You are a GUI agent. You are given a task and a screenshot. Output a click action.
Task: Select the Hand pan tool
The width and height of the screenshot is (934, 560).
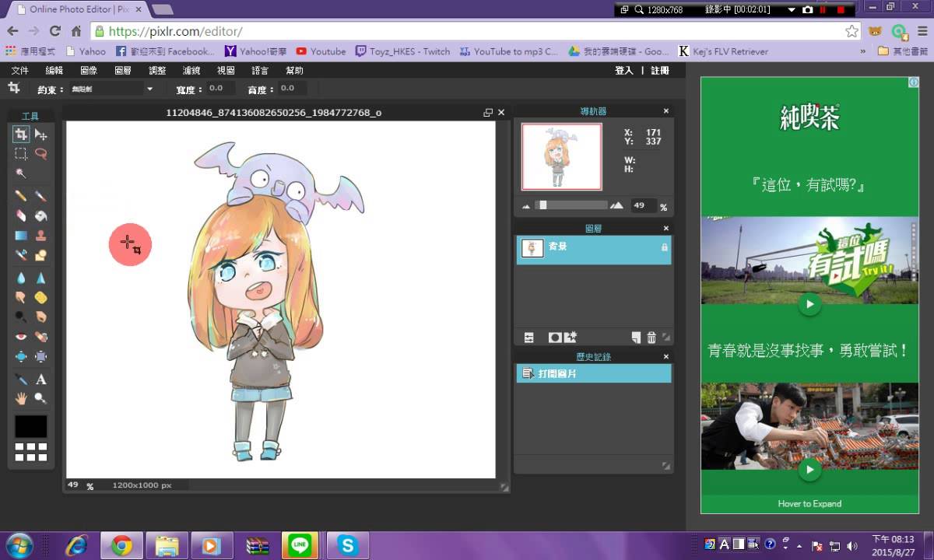tap(21, 398)
